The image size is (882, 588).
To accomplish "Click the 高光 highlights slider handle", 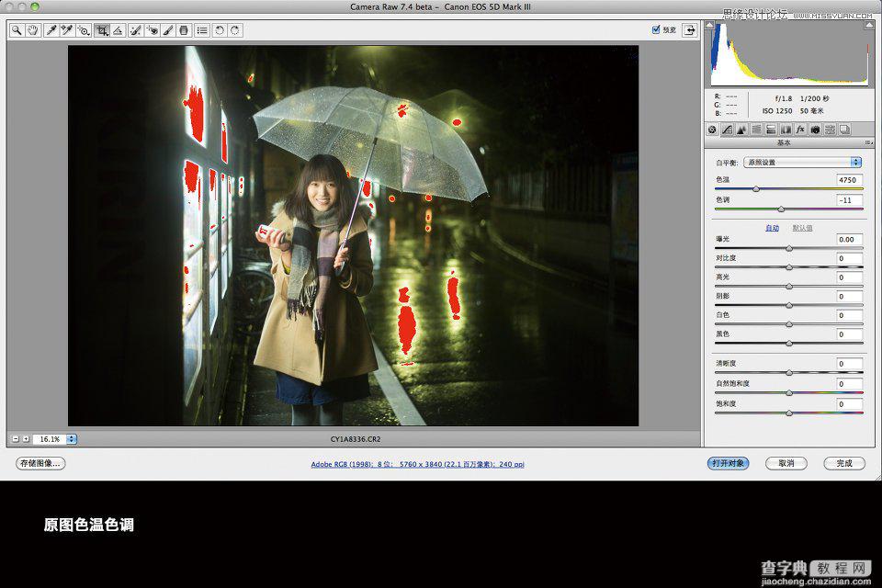I will point(789,287).
